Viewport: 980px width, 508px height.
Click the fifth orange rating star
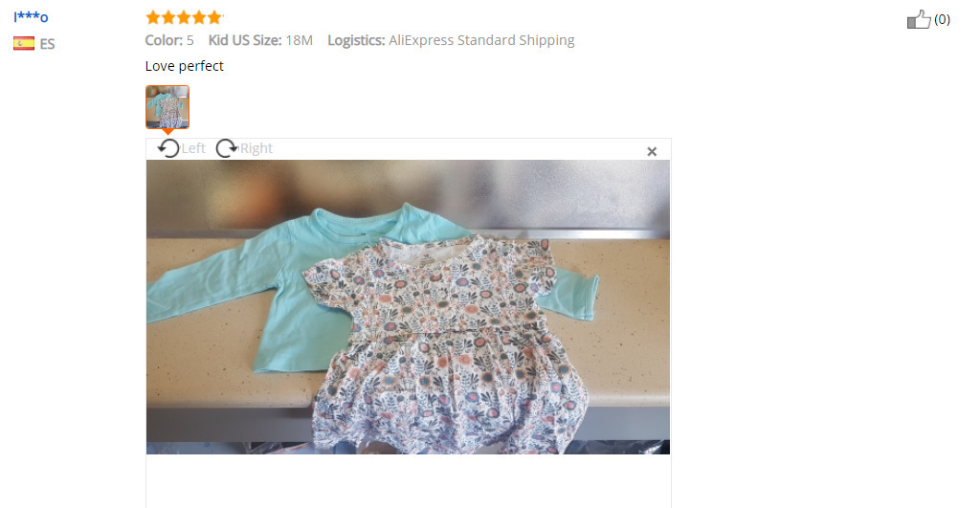click(x=214, y=17)
